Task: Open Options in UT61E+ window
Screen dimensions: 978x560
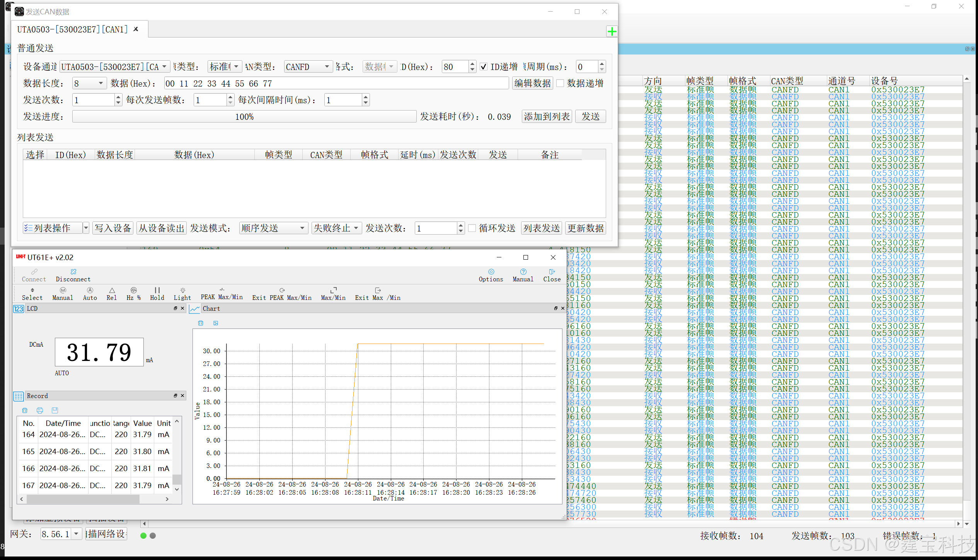Action: (491, 272)
